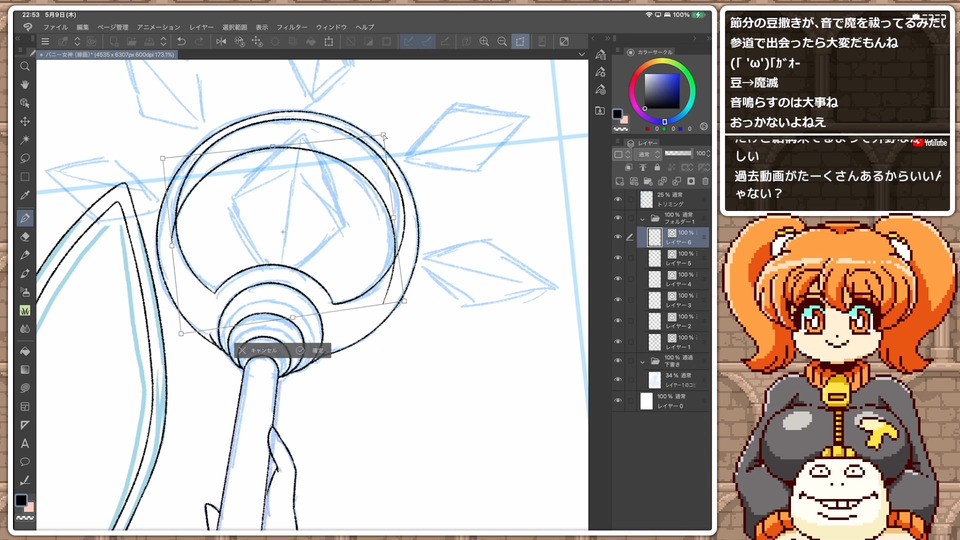960x540 pixels.
Task: Select the Eraser tool in the toolbar
Action: [x=25, y=237]
